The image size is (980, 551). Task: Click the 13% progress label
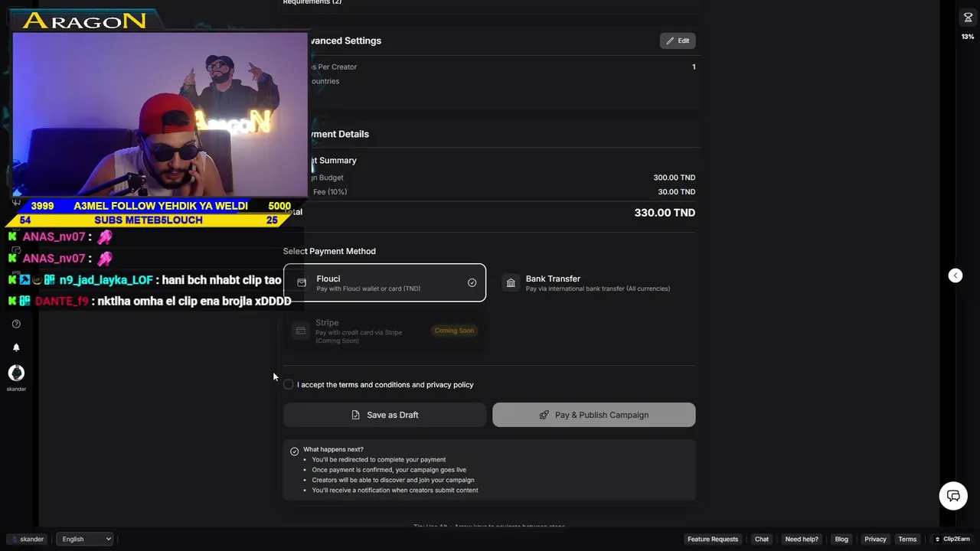click(968, 37)
